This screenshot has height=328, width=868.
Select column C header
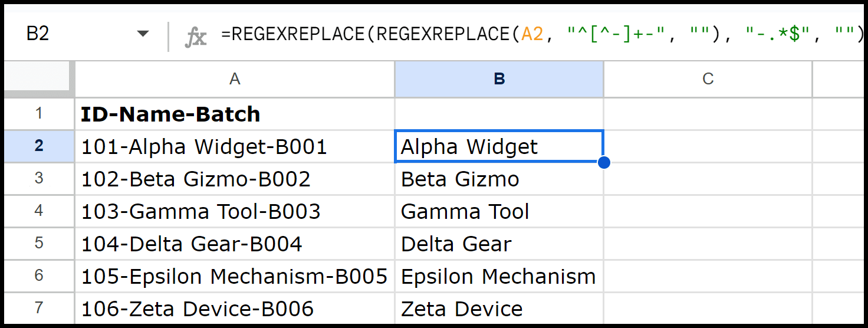coord(708,79)
